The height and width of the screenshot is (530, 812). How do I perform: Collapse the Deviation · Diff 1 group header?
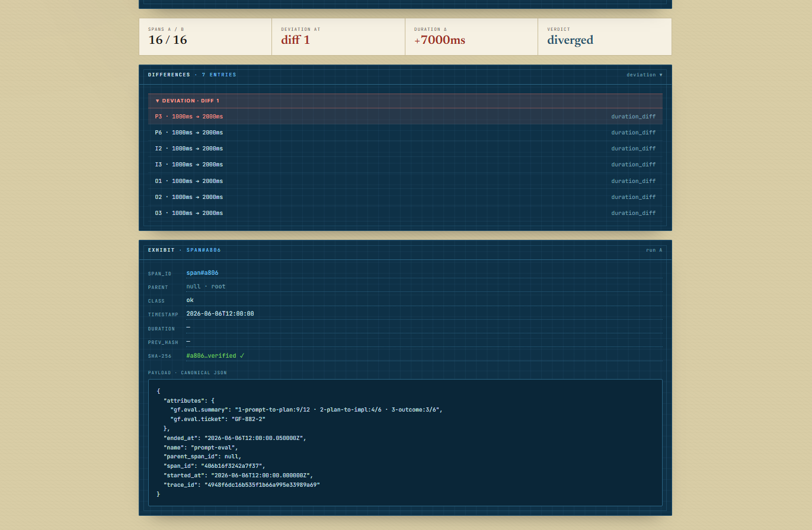pos(405,101)
